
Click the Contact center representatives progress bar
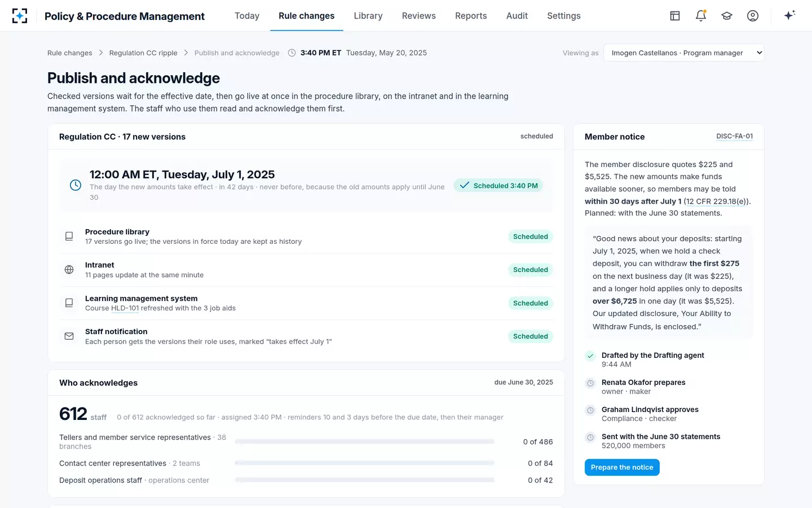(x=364, y=463)
